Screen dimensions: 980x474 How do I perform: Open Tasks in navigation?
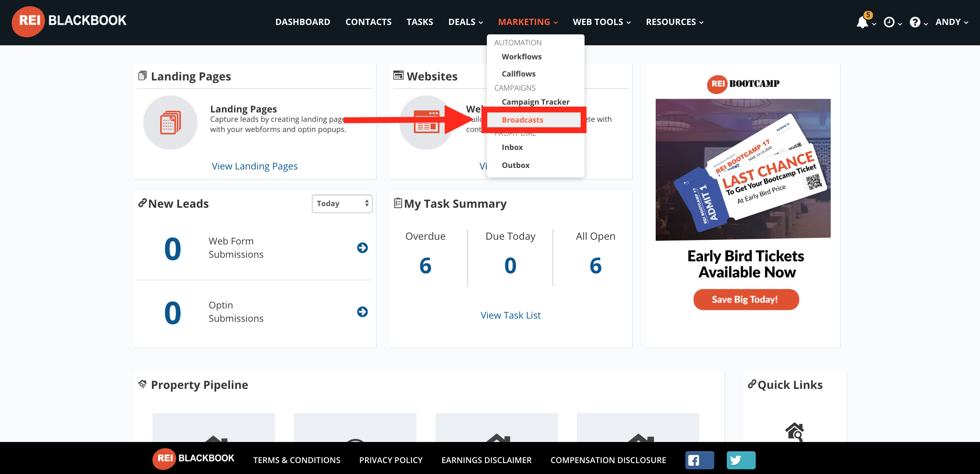[x=420, y=22]
